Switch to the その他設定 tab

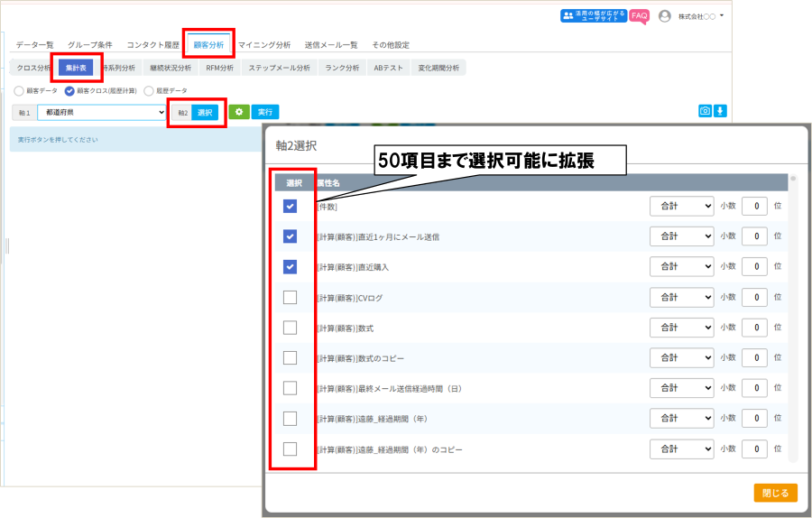coord(391,45)
